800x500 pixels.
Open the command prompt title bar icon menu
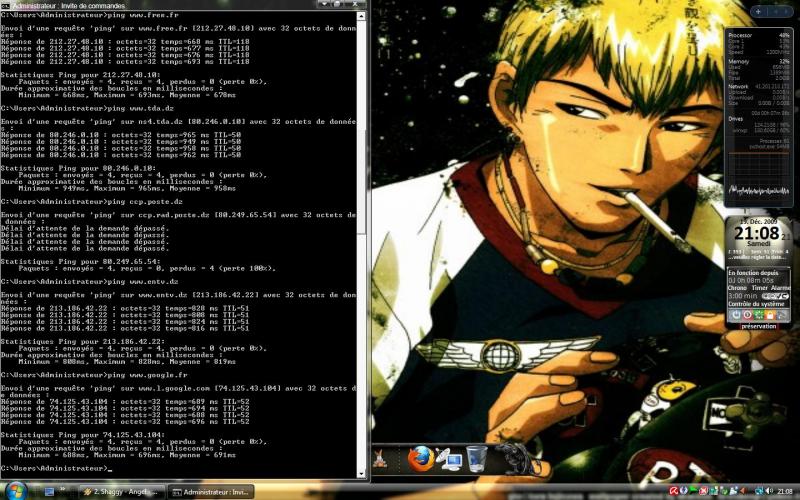point(6,5)
